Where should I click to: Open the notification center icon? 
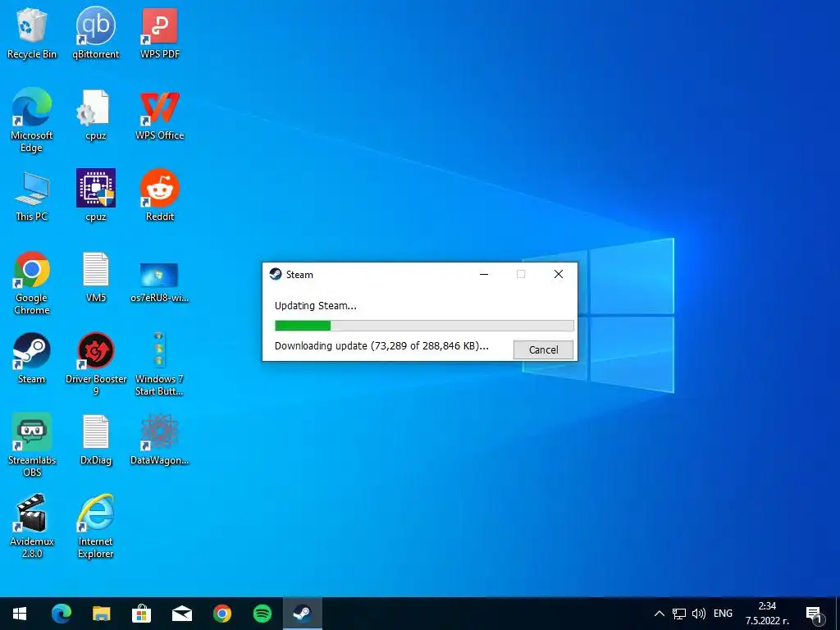(x=814, y=614)
